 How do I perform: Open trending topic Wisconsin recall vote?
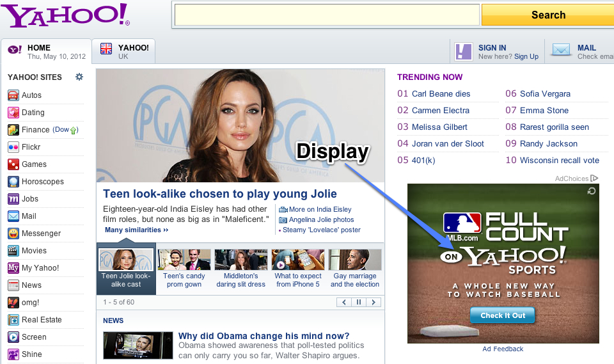(x=560, y=161)
